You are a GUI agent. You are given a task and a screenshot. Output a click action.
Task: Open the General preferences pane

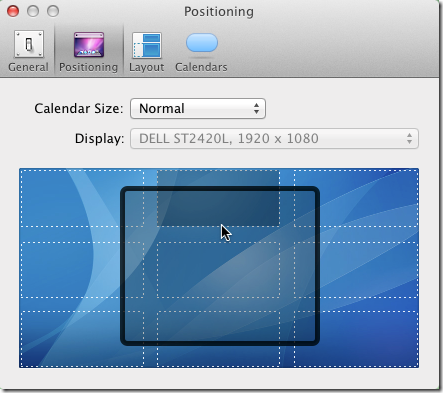click(x=28, y=51)
